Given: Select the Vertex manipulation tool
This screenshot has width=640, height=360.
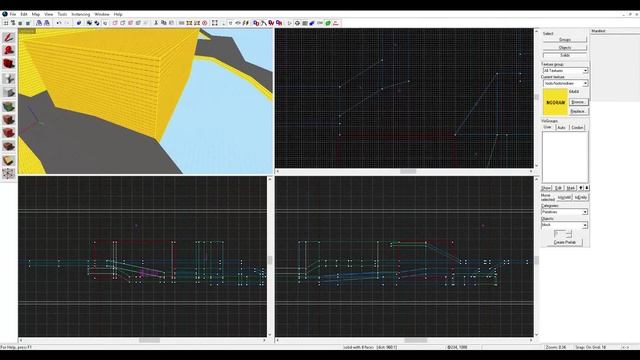Looking at the screenshot, I should point(9,173).
